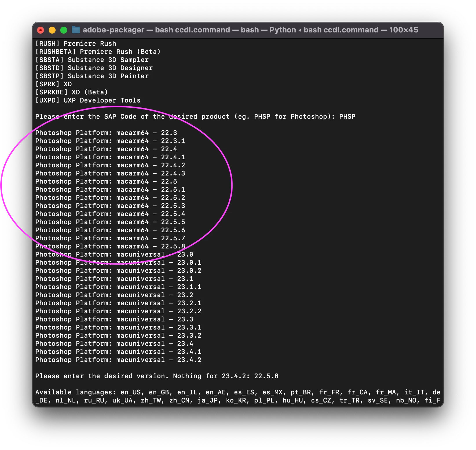Click the macarm64 – 22.5.7 line
Image resolution: width=476 pixels, height=450 pixels.
tap(110, 238)
